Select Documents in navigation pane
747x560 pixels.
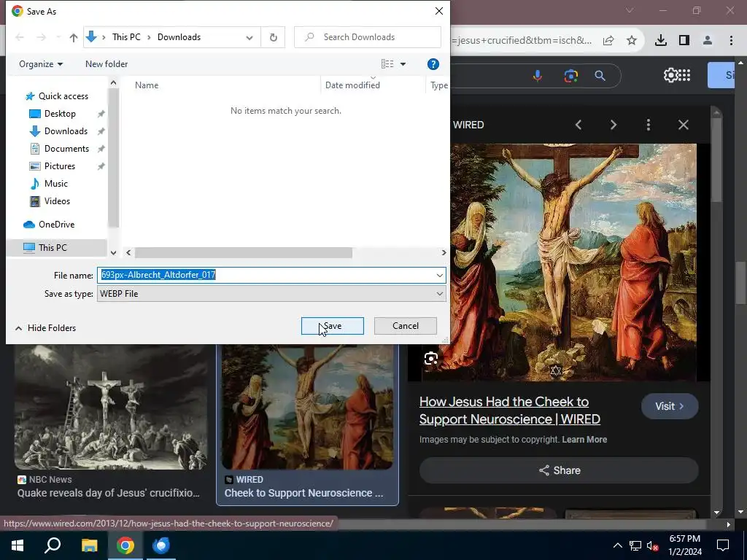click(66, 149)
